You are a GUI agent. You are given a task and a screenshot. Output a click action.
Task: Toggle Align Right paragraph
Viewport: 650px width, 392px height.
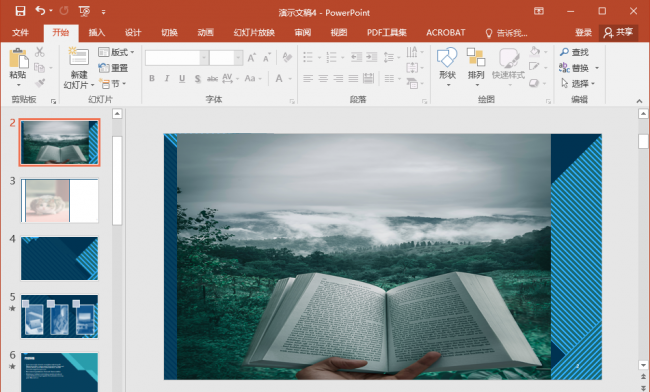coord(338,78)
